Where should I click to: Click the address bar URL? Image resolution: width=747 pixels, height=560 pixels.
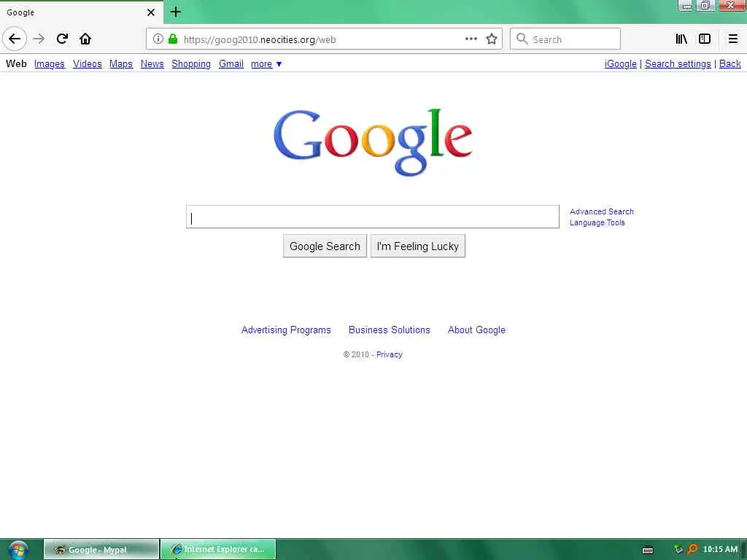(x=260, y=39)
